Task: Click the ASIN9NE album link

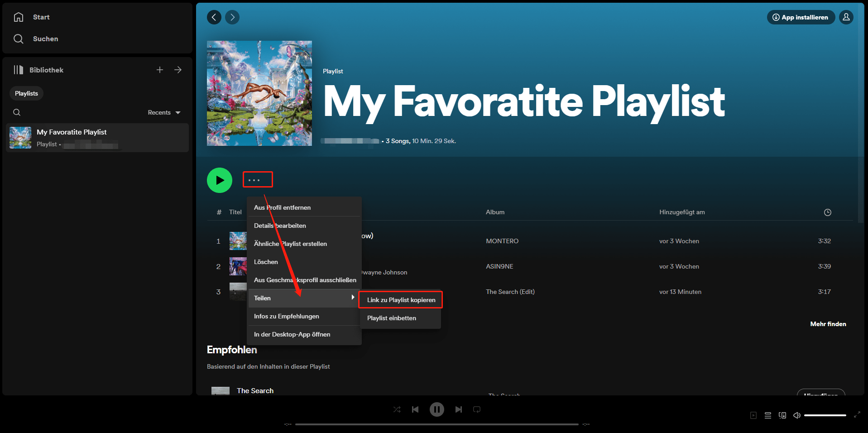Action: tap(499, 266)
